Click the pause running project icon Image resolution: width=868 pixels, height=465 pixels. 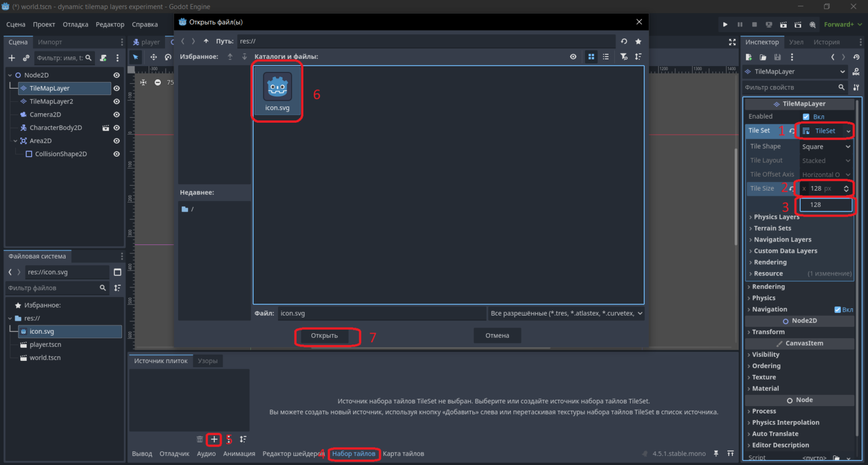(x=740, y=25)
